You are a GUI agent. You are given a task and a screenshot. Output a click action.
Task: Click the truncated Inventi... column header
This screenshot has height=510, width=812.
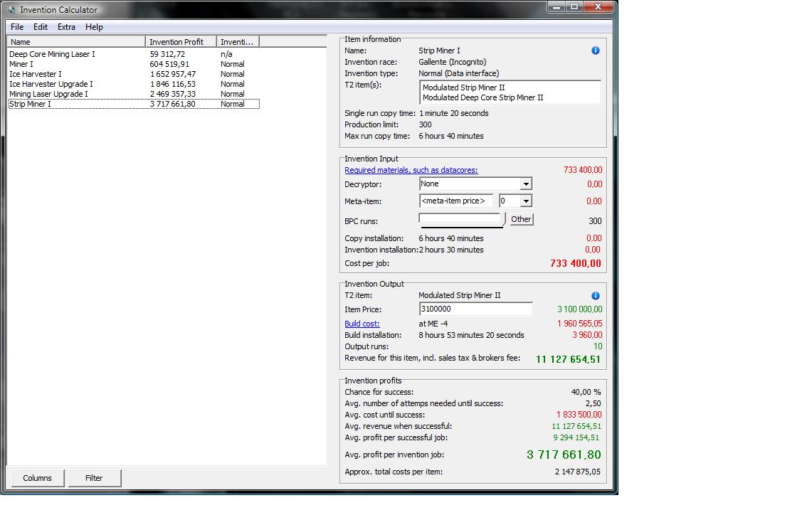(238, 42)
